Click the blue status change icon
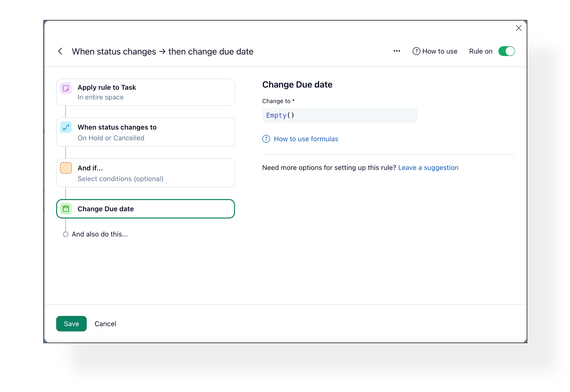 (66, 127)
